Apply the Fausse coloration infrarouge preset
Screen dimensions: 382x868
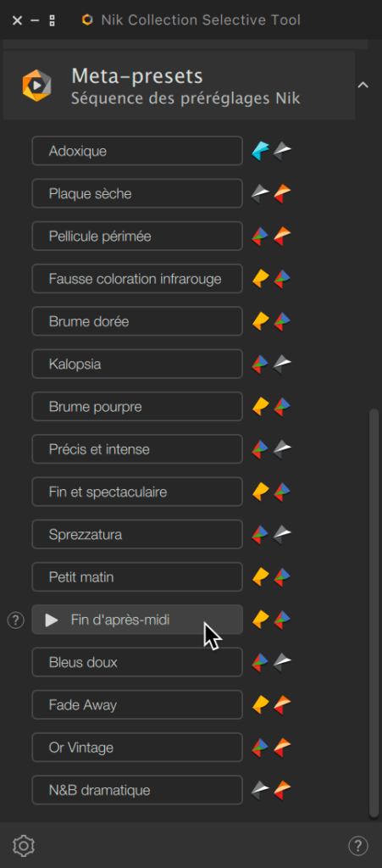coord(137,278)
